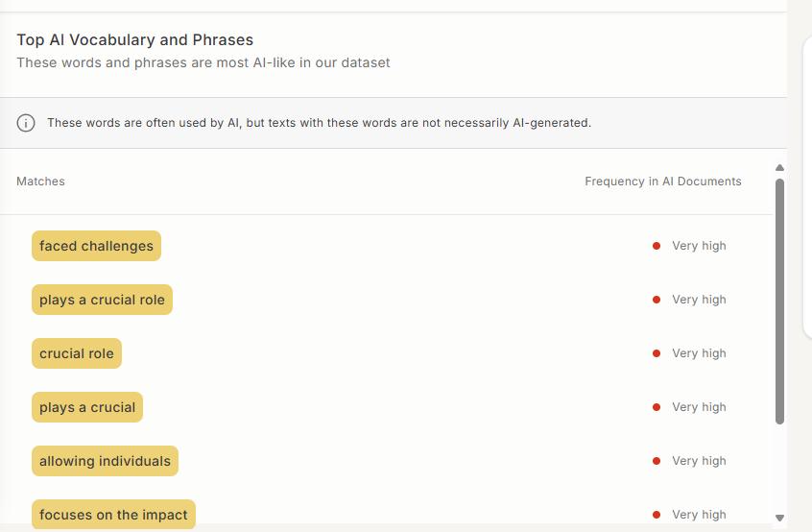Click the vertical scrollbar thumb
Image resolution: width=812 pixels, height=532 pixels.
pyautogui.click(x=779, y=301)
